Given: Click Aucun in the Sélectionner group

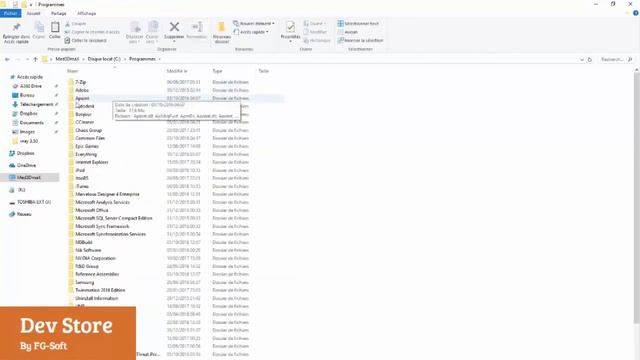Looking at the screenshot, I should (348, 32).
